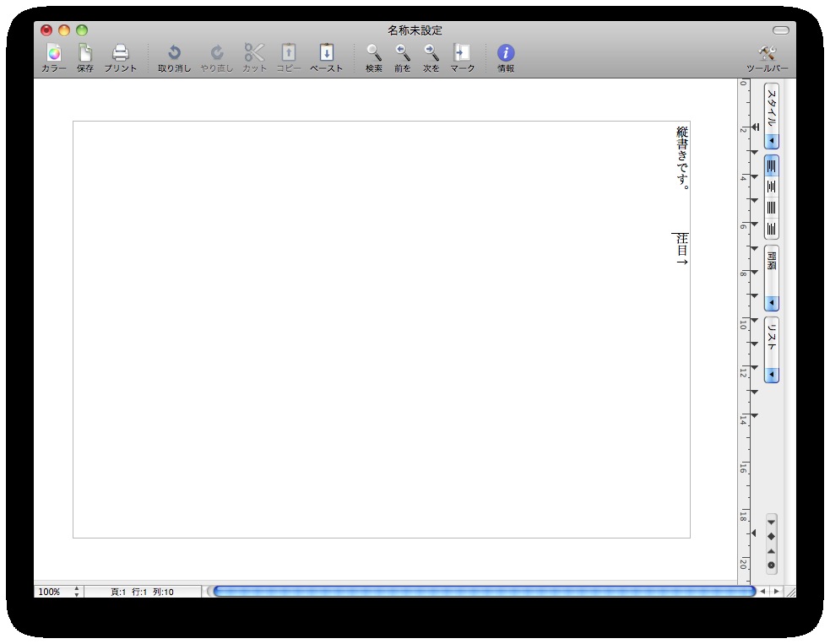The image size is (830, 644).
Task: Click indent marker near ruler mark 2
Action: [x=756, y=127]
